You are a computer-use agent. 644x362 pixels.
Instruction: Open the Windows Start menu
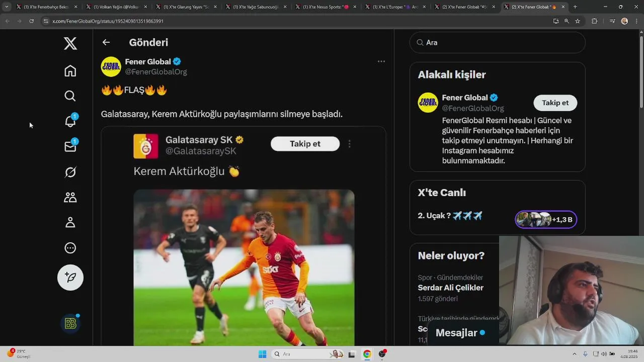coord(262,354)
